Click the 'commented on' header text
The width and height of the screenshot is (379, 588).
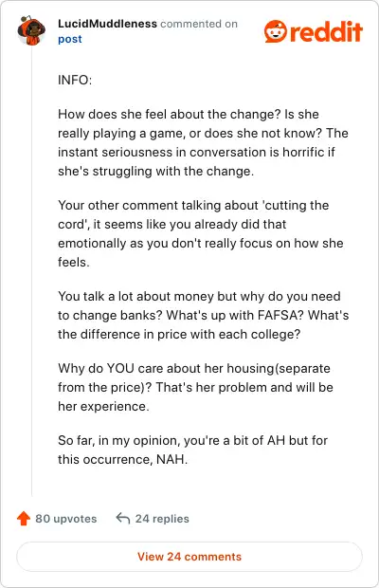point(199,24)
